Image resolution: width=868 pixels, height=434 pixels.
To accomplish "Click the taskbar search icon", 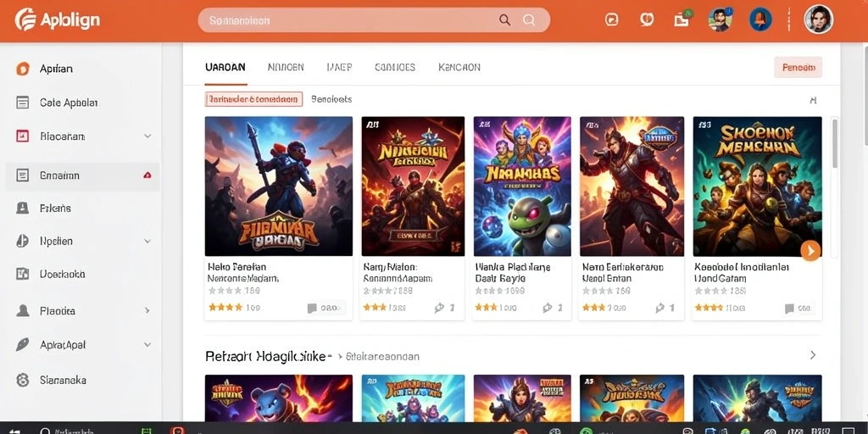I will (46, 430).
